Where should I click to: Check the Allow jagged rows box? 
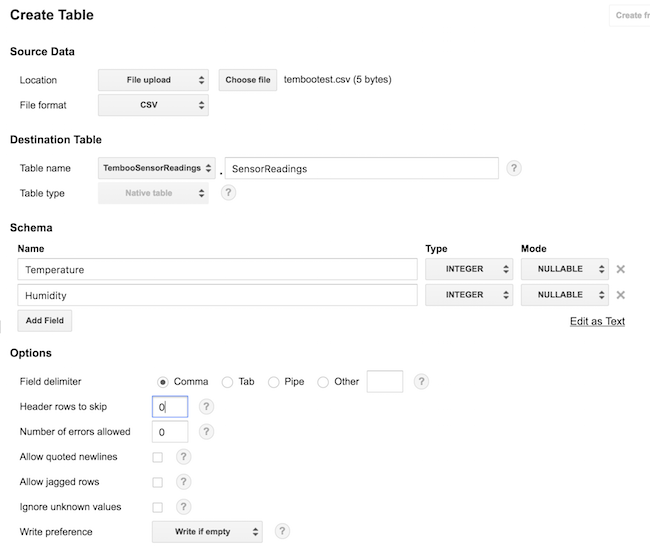point(157,482)
